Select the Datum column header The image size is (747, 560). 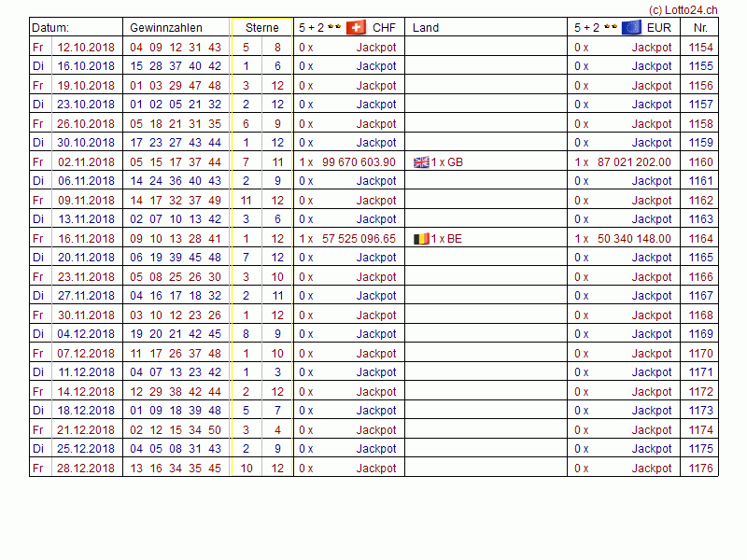coord(51,28)
